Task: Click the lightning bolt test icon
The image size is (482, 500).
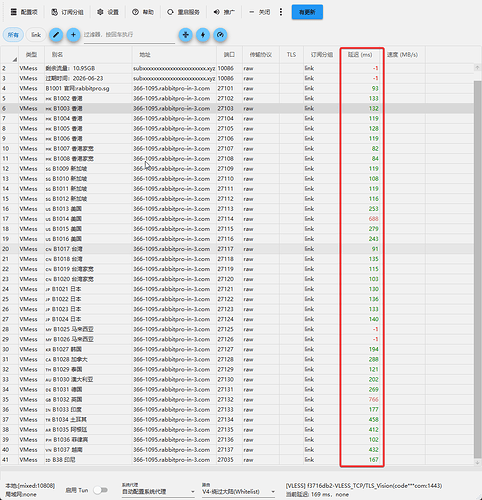Action: [x=203, y=35]
